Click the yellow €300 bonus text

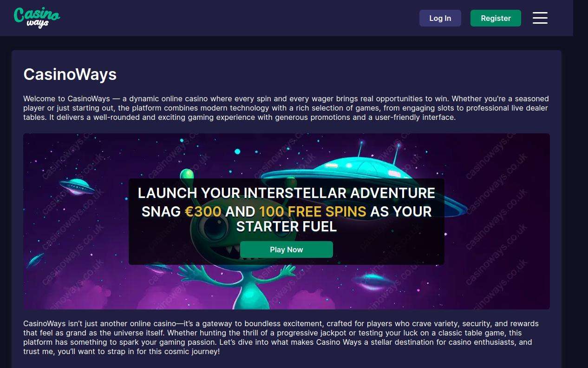(203, 211)
